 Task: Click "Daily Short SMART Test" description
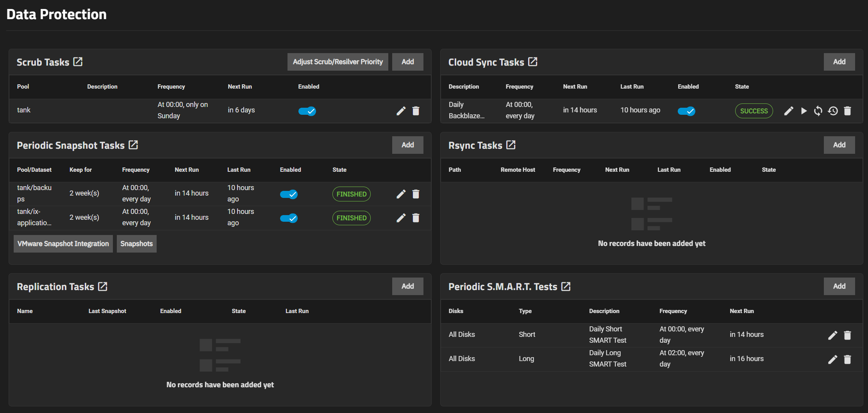(x=608, y=335)
